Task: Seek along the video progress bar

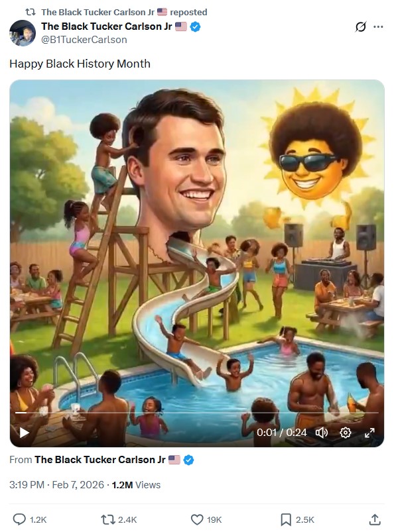Action: tap(196, 413)
